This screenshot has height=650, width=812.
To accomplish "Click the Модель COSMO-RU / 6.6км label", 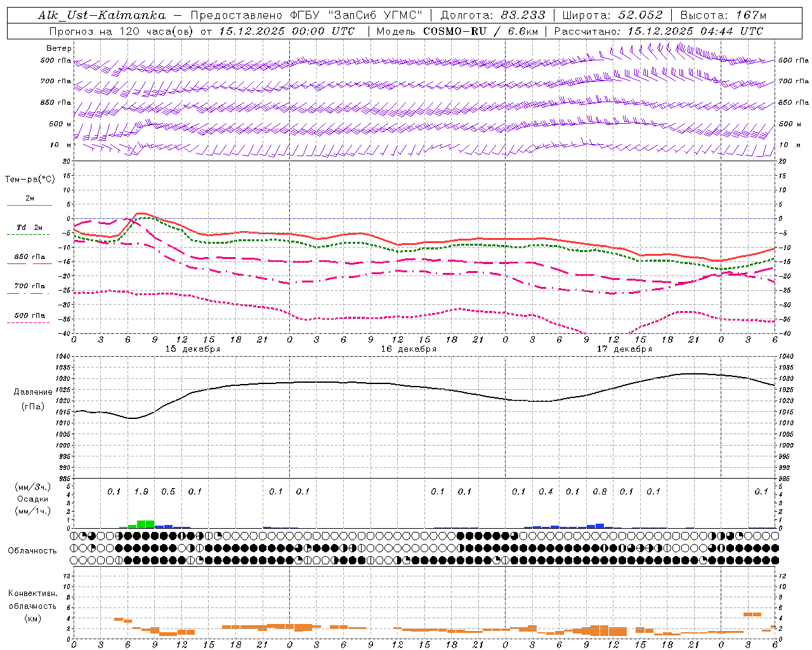I will pyautogui.click(x=457, y=31).
